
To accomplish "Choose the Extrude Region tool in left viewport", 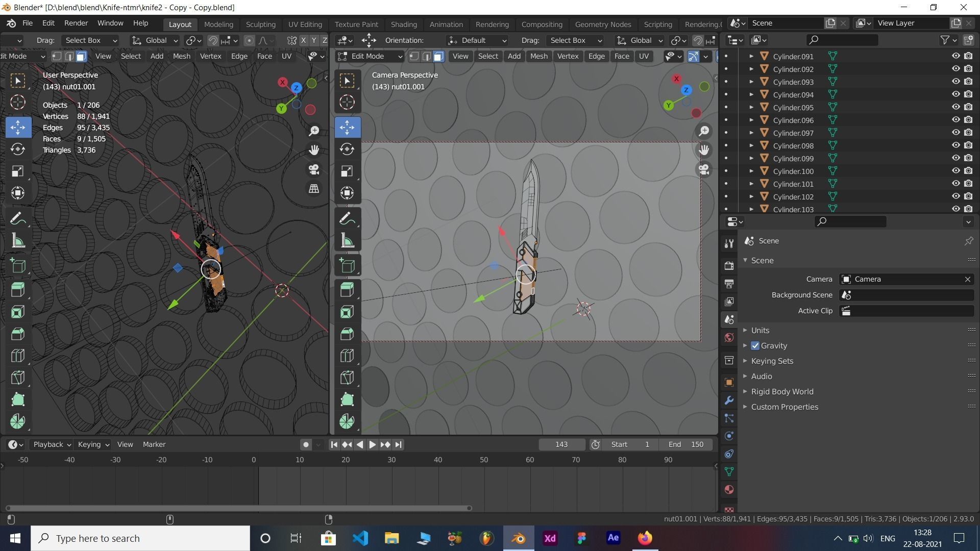I will [18, 289].
